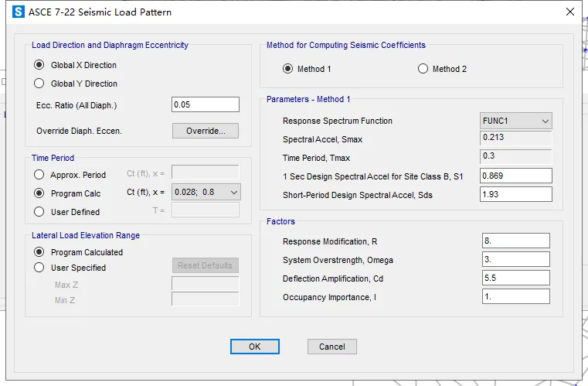
Task: Click the Min Z input field
Action: coord(205,299)
